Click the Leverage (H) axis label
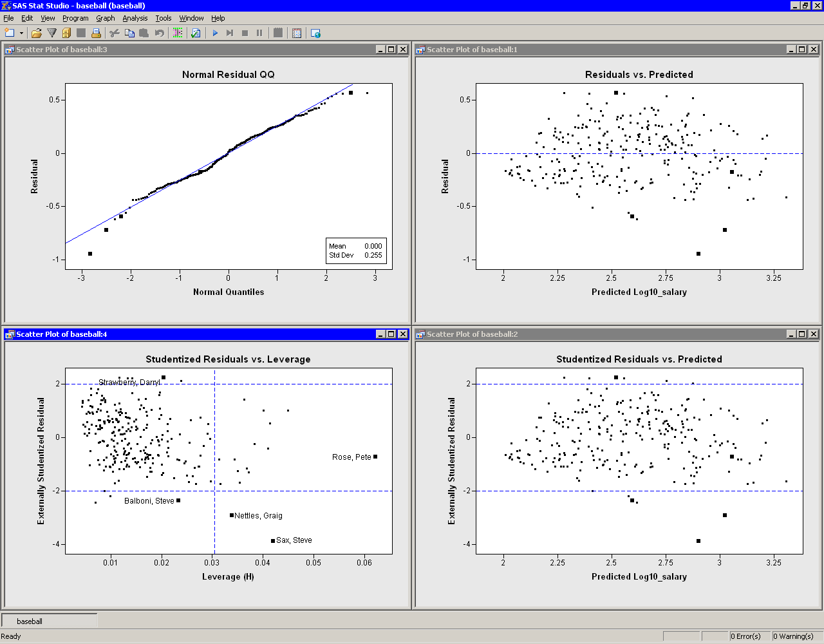This screenshot has width=824, height=644. click(228, 576)
